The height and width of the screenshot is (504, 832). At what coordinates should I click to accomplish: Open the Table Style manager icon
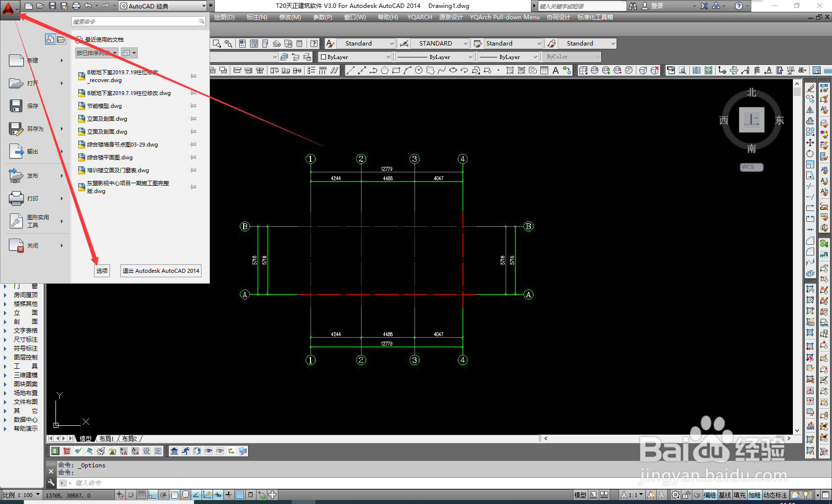tap(478, 44)
